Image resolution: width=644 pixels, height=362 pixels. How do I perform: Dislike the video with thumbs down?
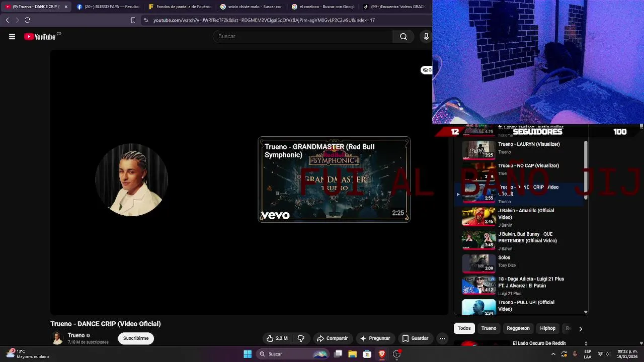tap(301, 338)
